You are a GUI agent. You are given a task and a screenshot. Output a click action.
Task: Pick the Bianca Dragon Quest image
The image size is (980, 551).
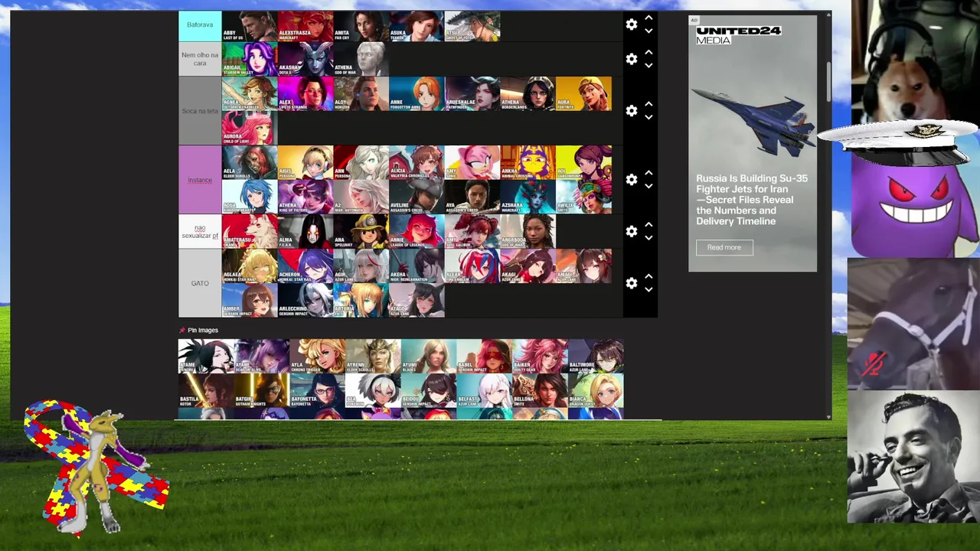(596, 390)
